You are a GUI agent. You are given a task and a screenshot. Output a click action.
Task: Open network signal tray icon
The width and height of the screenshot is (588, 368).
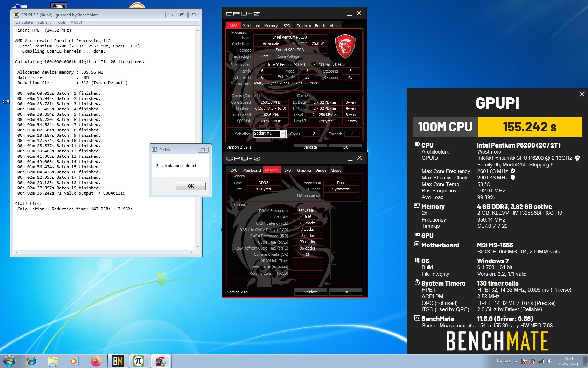click(x=541, y=361)
